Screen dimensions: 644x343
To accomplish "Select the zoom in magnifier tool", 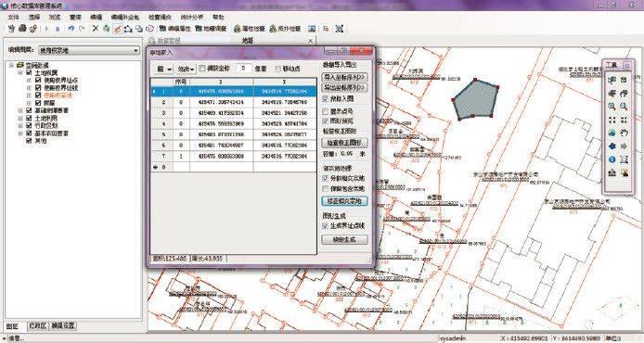I will pos(612,107).
